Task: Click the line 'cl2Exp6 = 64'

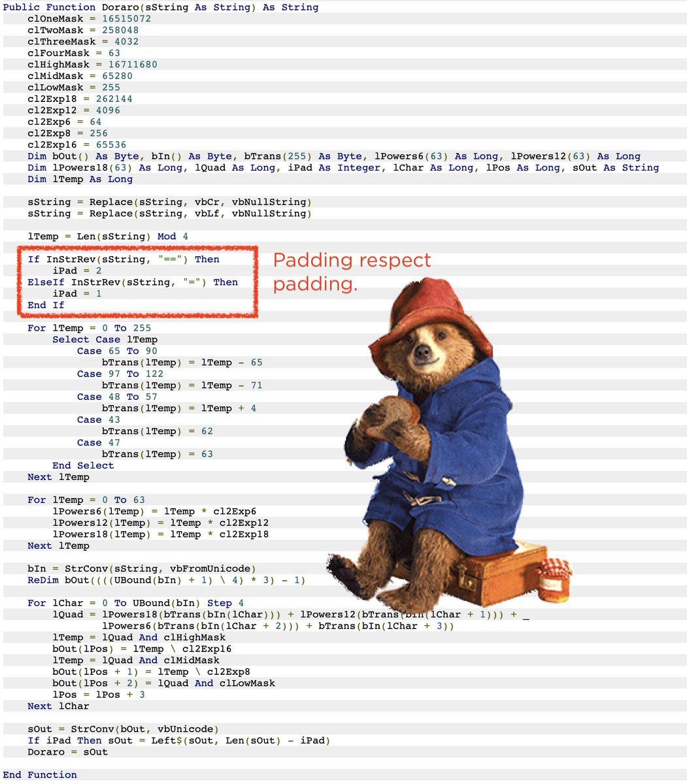Action: click(65, 122)
